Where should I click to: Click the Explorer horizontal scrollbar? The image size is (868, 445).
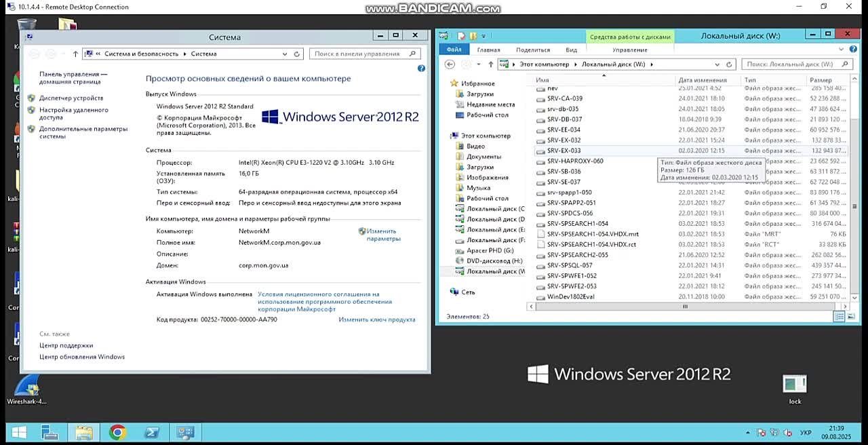click(685, 307)
